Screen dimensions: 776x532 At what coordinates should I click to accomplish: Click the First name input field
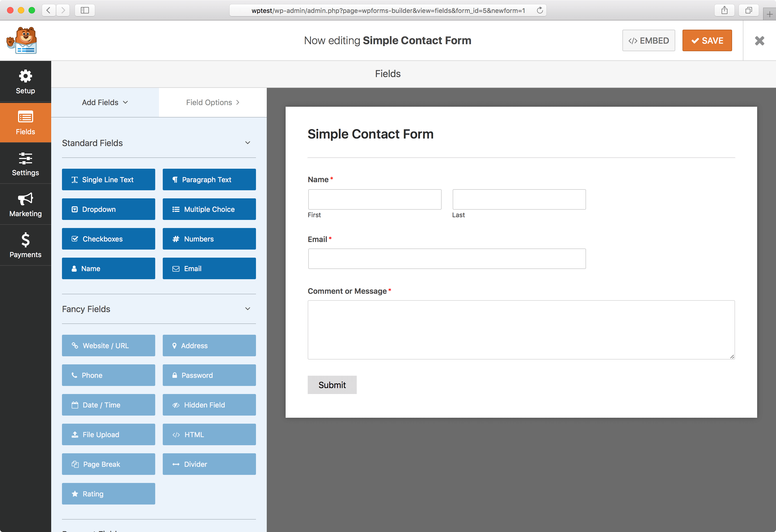click(374, 199)
